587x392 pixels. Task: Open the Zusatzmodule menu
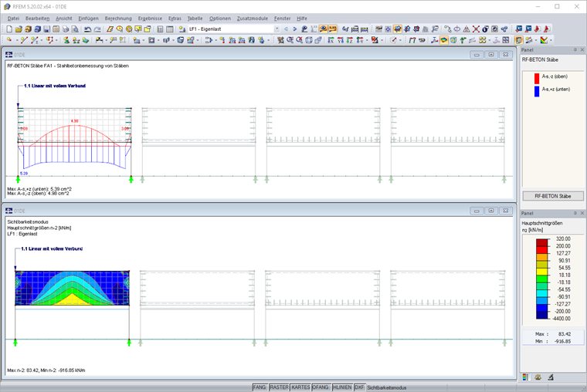coord(253,19)
